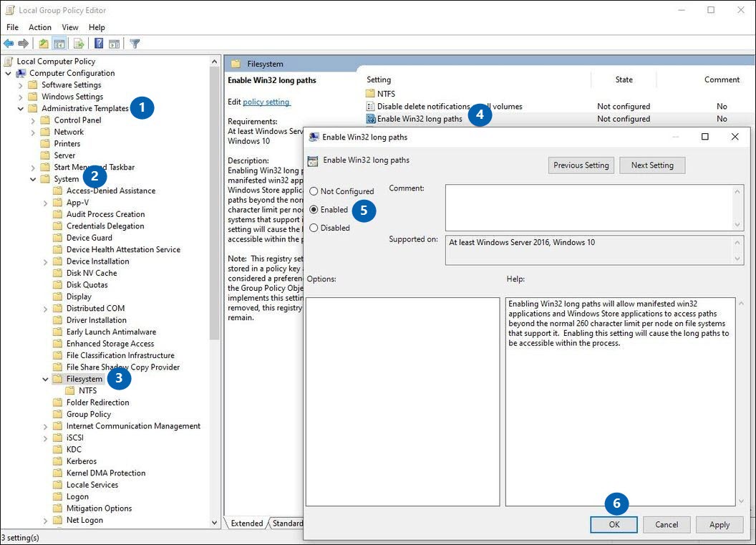This screenshot has height=545, width=756.
Task: Expand the Software Settings node
Action: pyautogui.click(x=20, y=85)
